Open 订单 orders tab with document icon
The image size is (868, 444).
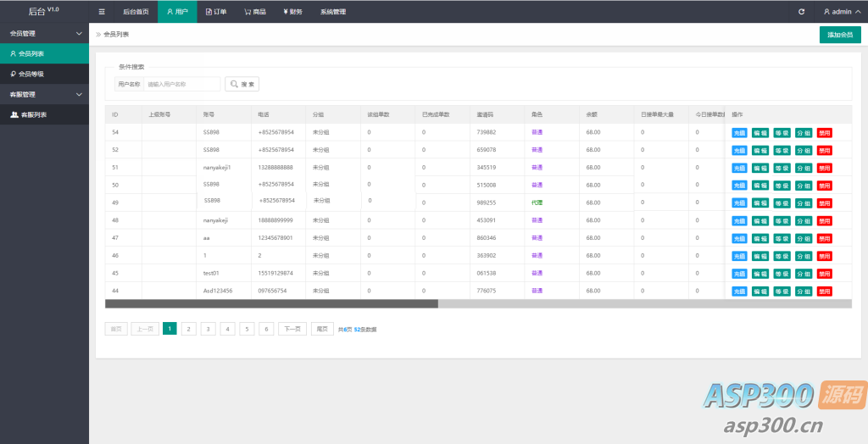pyautogui.click(x=216, y=12)
